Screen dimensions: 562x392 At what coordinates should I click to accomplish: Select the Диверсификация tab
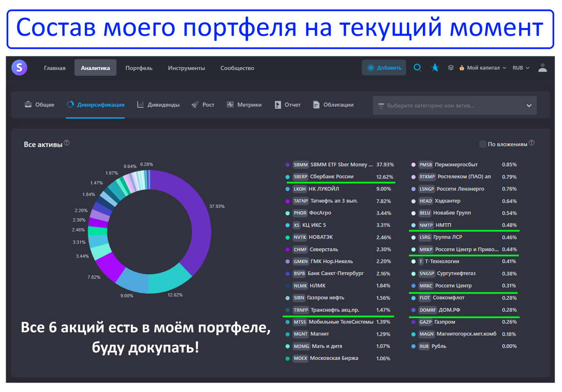95,105
